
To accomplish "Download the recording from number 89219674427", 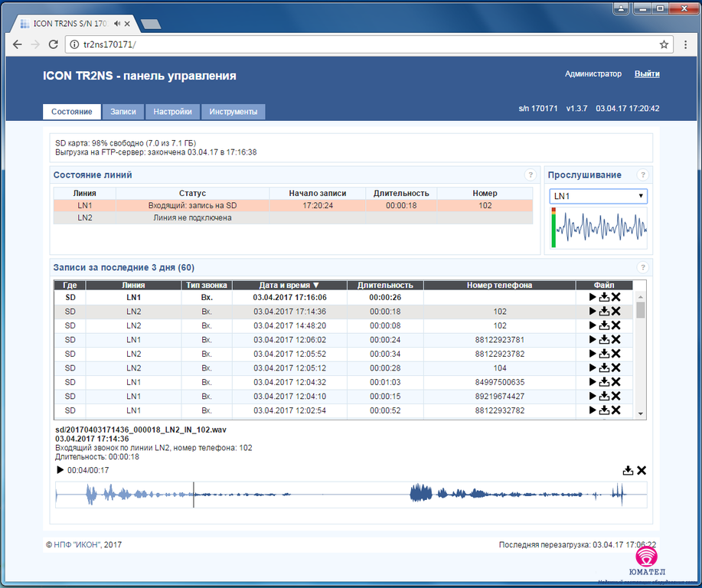I will pyautogui.click(x=604, y=397).
